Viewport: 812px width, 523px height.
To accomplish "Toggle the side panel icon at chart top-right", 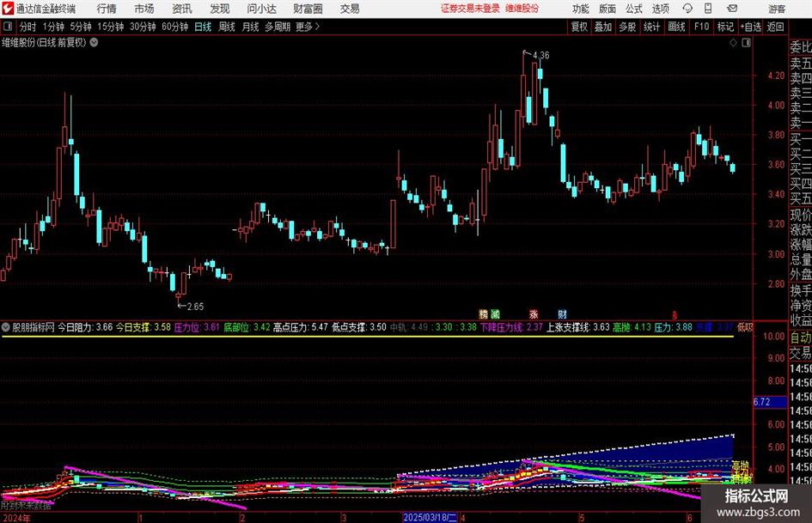I will coord(746,43).
